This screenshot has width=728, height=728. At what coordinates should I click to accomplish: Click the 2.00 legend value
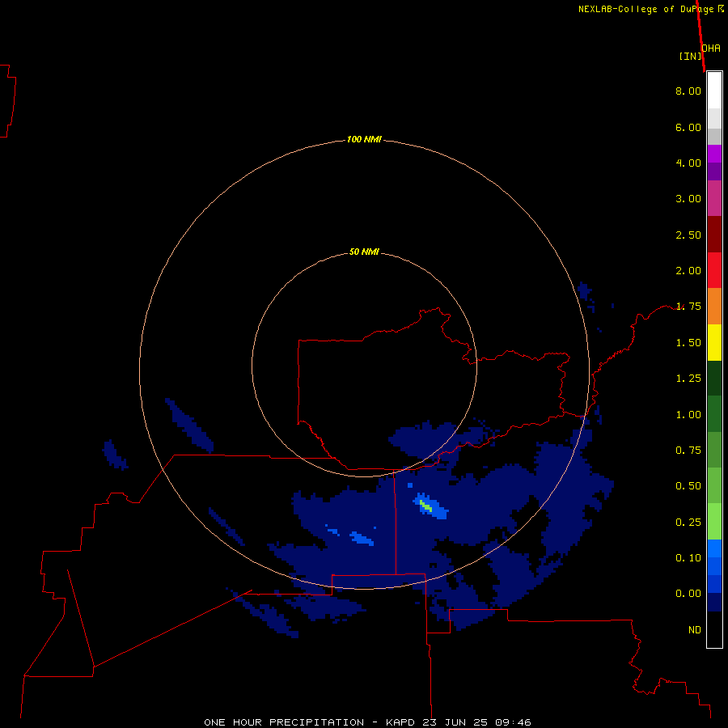(688, 271)
